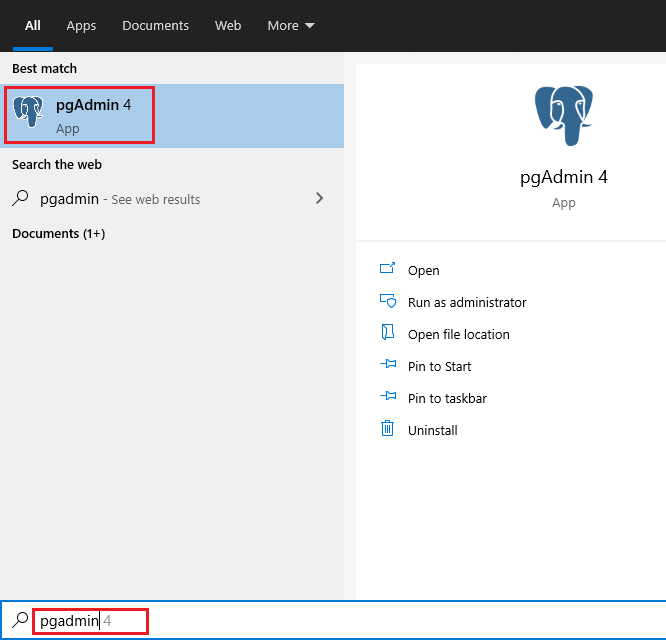Image resolution: width=666 pixels, height=640 pixels.
Task: Click the Pin to taskbar pin icon
Action: 388,396
